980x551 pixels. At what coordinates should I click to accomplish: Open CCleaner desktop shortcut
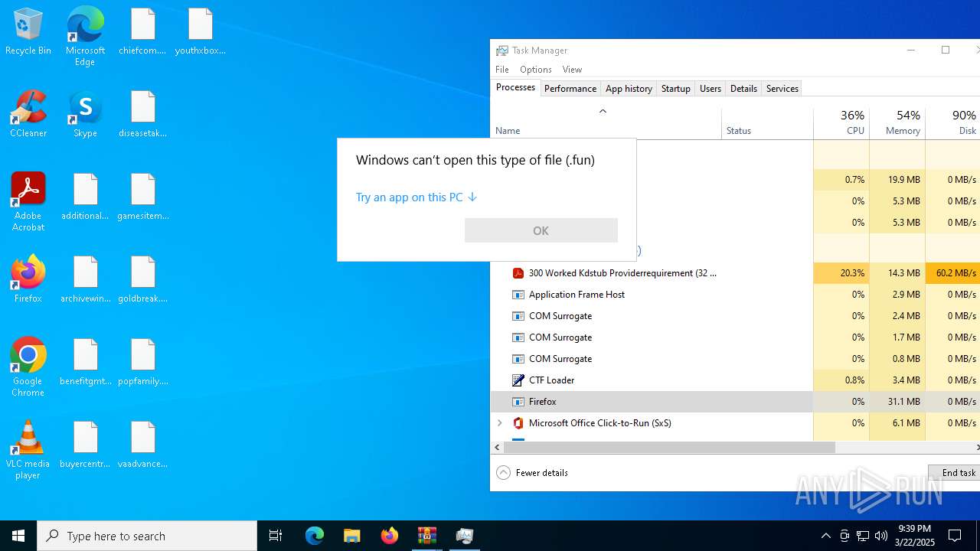(28, 115)
